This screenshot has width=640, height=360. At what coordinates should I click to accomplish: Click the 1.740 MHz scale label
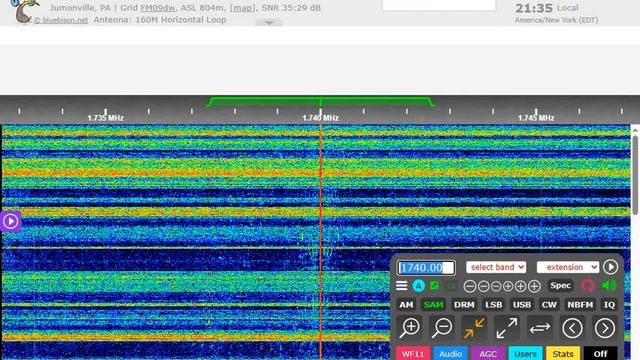pyautogui.click(x=320, y=118)
